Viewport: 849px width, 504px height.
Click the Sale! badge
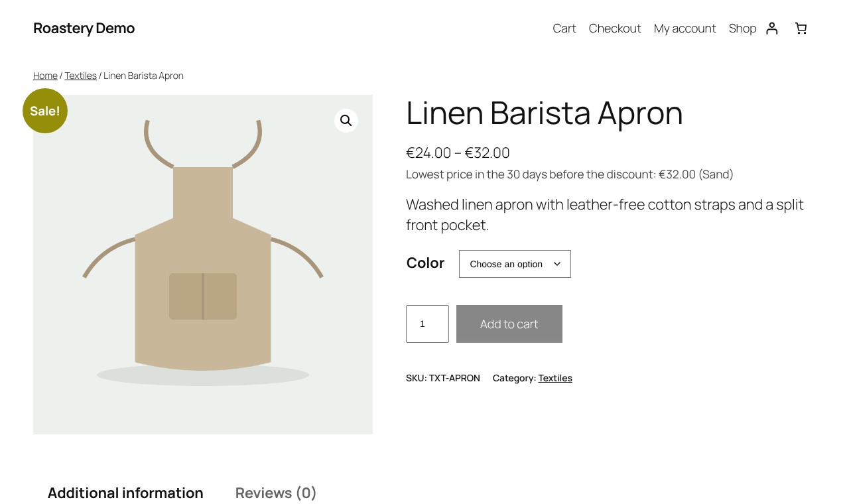click(x=45, y=111)
